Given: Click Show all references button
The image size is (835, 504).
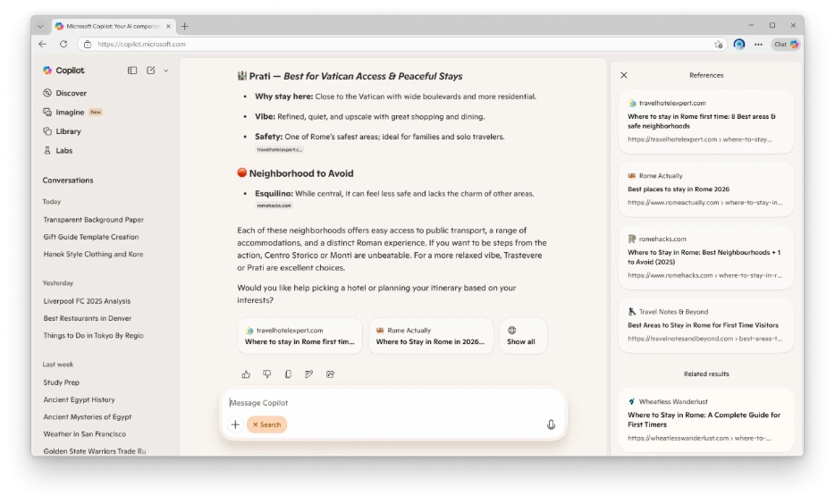Looking at the screenshot, I should (x=522, y=336).
